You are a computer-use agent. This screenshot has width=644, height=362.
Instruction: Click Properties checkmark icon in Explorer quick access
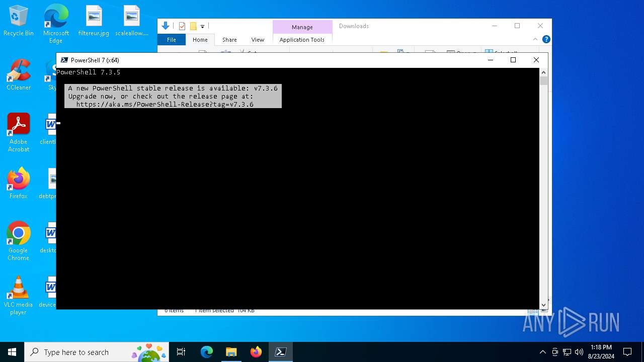point(182,26)
